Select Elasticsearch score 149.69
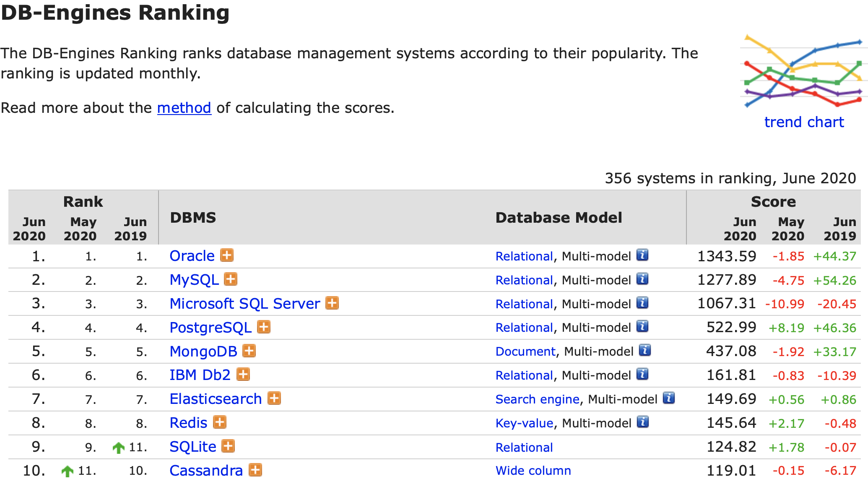868x484 pixels. [x=731, y=399]
